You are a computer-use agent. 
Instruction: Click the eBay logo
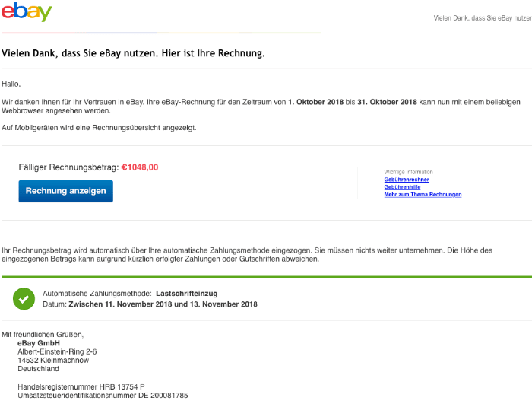pos(27,13)
